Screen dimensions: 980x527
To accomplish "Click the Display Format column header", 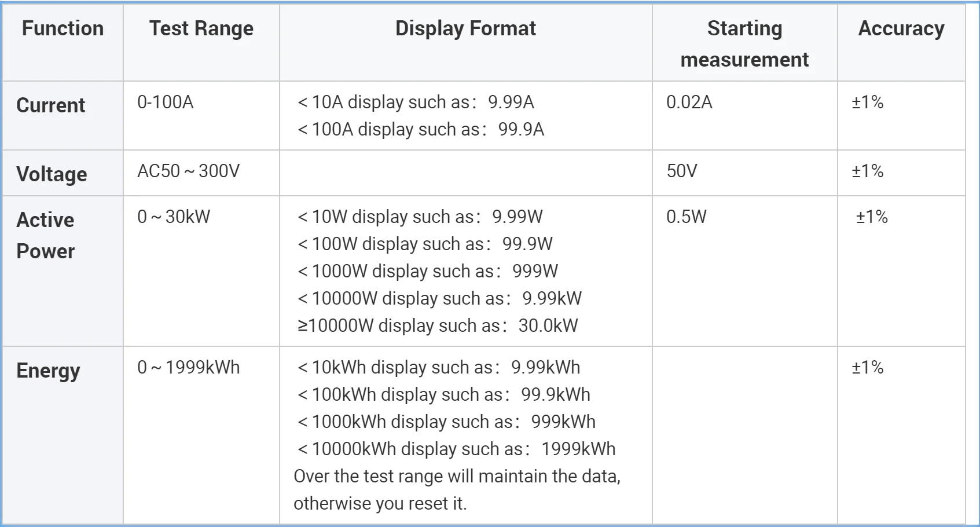I will [x=465, y=28].
